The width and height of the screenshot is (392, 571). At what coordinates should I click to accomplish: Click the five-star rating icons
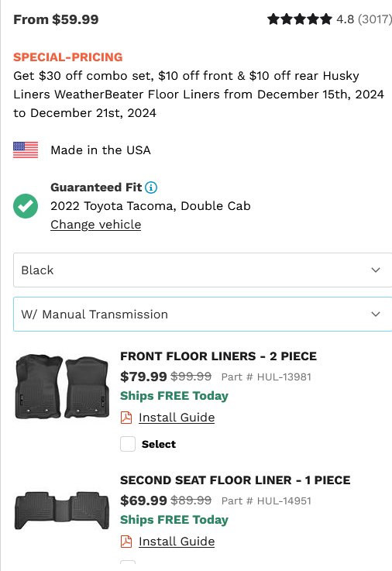point(300,19)
